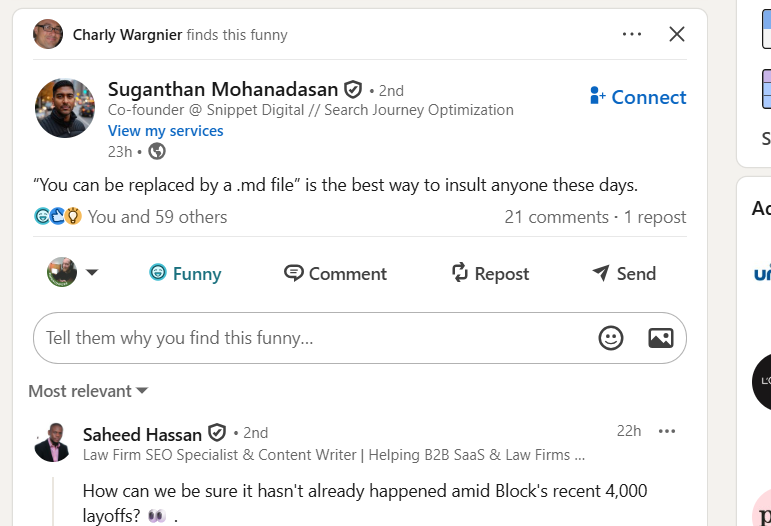Open Suganthan Mohanadasan's profile picture

(x=65, y=108)
